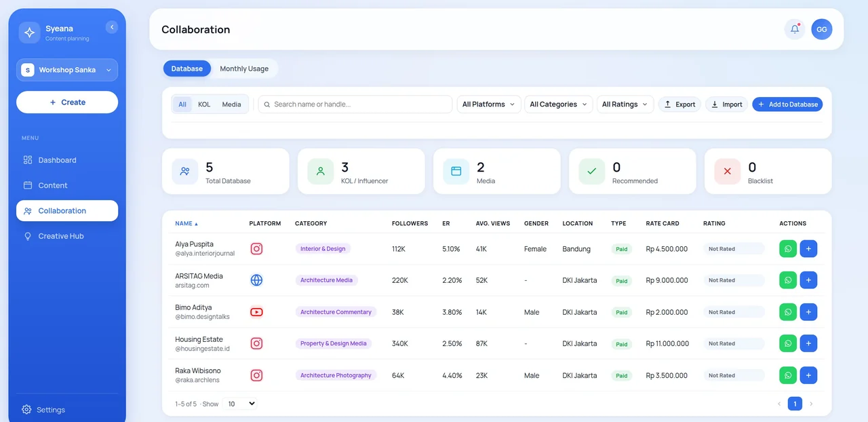
Task: Go to Dashboard in the sidebar menu
Action: pyautogui.click(x=67, y=160)
